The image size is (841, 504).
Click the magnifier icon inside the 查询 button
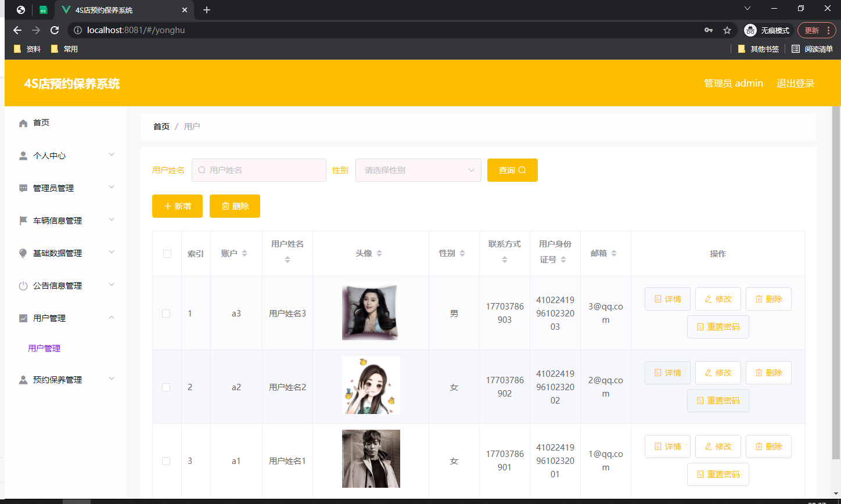pos(522,170)
